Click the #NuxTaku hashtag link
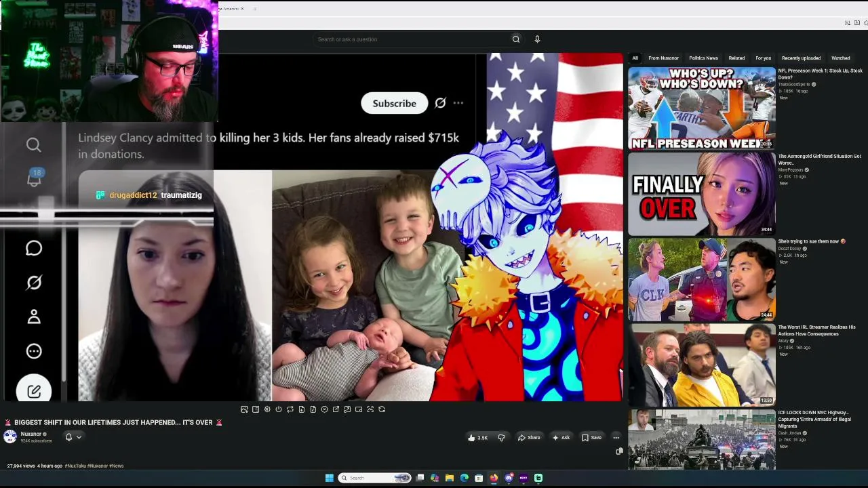The width and height of the screenshot is (868, 488). (75, 466)
